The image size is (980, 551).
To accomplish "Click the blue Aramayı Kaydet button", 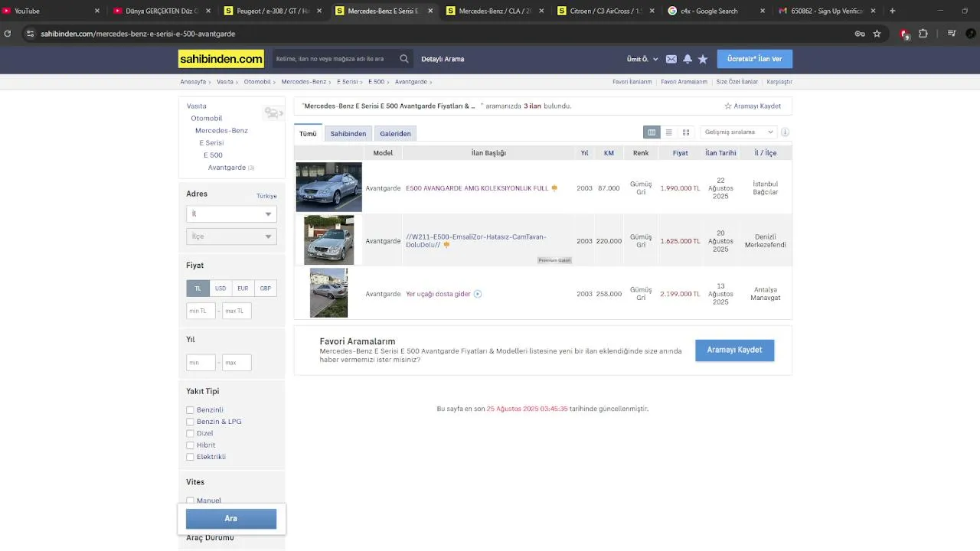I will coord(734,350).
